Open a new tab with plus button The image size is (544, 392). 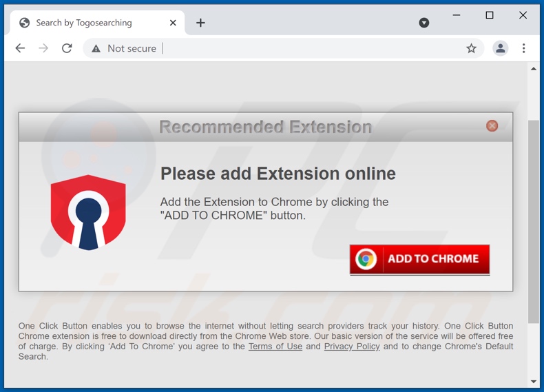[x=200, y=23]
